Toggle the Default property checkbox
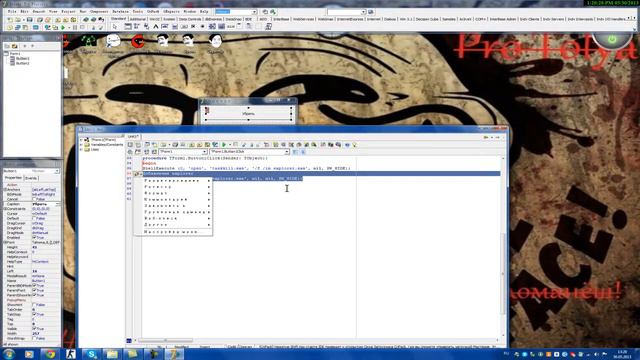Screen dimensions: 640x360 click(34, 218)
